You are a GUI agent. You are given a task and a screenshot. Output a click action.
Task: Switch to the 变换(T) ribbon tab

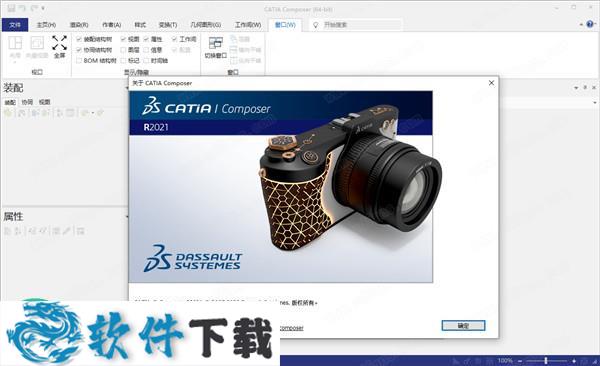(168, 25)
